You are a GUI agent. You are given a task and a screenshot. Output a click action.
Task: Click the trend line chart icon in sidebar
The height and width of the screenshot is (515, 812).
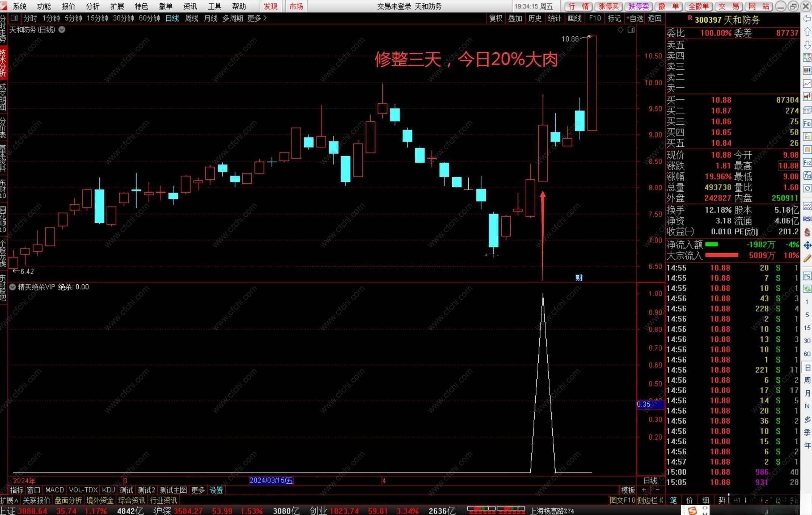(x=807, y=84)
